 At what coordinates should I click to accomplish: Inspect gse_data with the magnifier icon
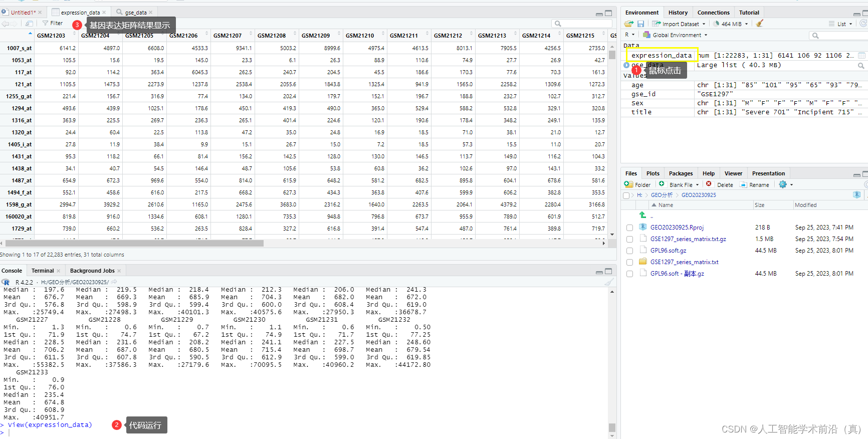click(x=861, y=66)
